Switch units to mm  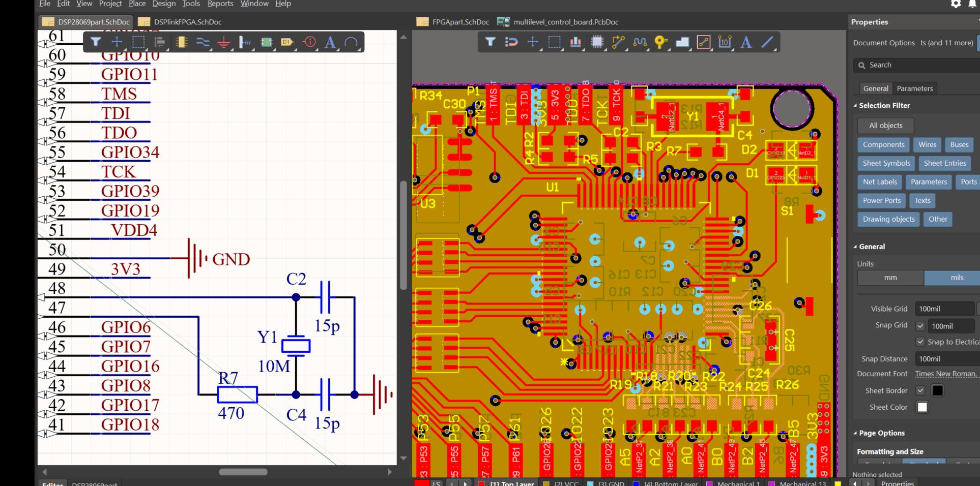tap(890, 278)
